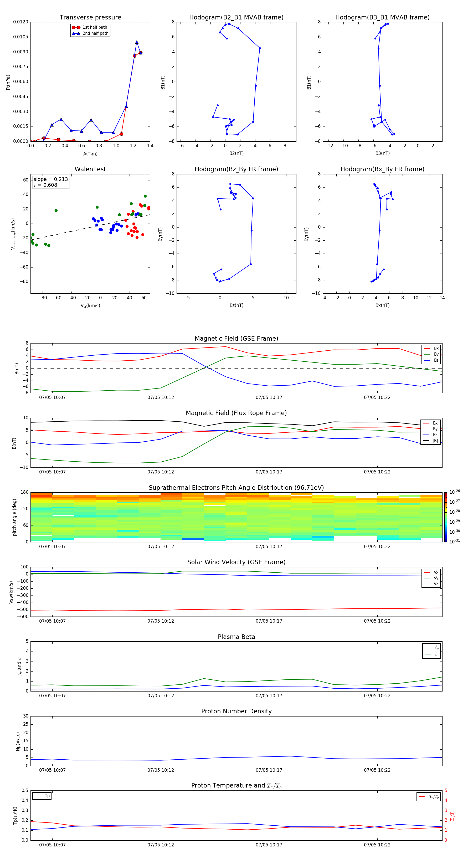This screenshot has width=473, height=868.
Task: Click the 'A(T·m)' x-axis label
Action: tap(90, 154)
